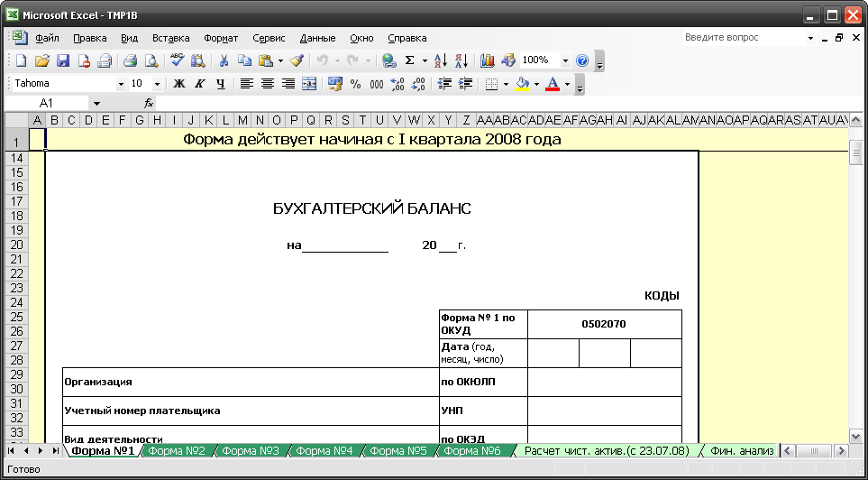Click Merge and Center icon

(x=309, y=84)
